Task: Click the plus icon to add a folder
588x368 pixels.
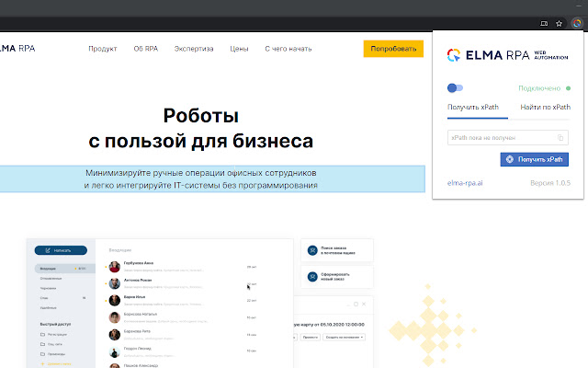Action: (x=42, y=363)
